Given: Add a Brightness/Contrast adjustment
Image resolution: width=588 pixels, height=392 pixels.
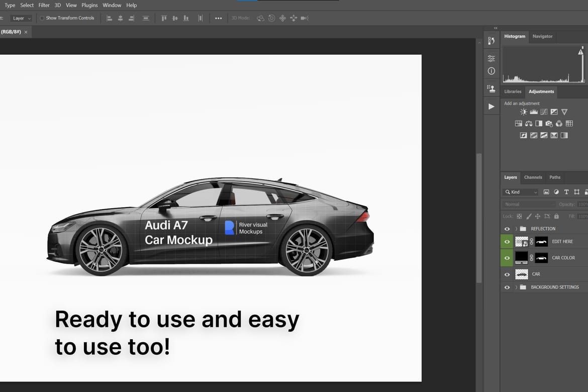Looking at the screenshot, I should 524,112.
